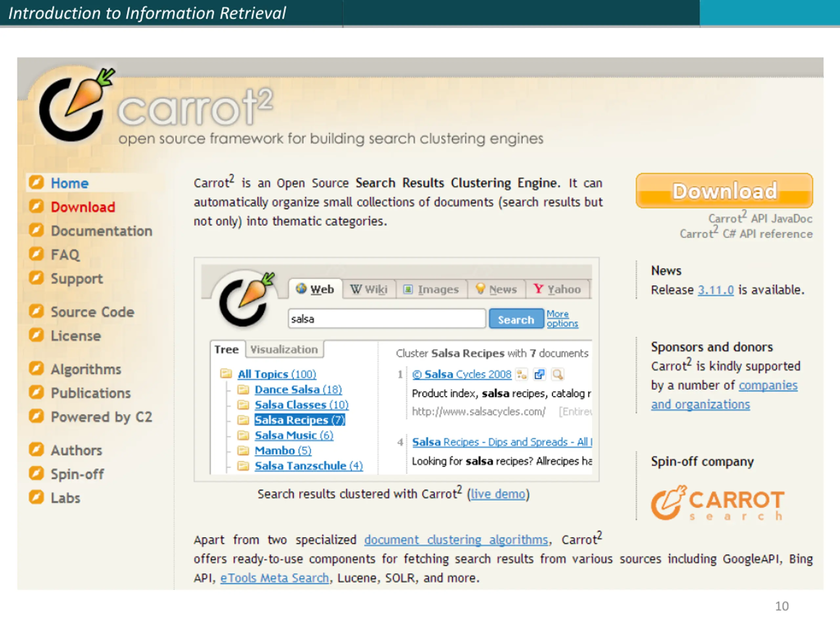Open Powered by C2 page

pos(101,417)
